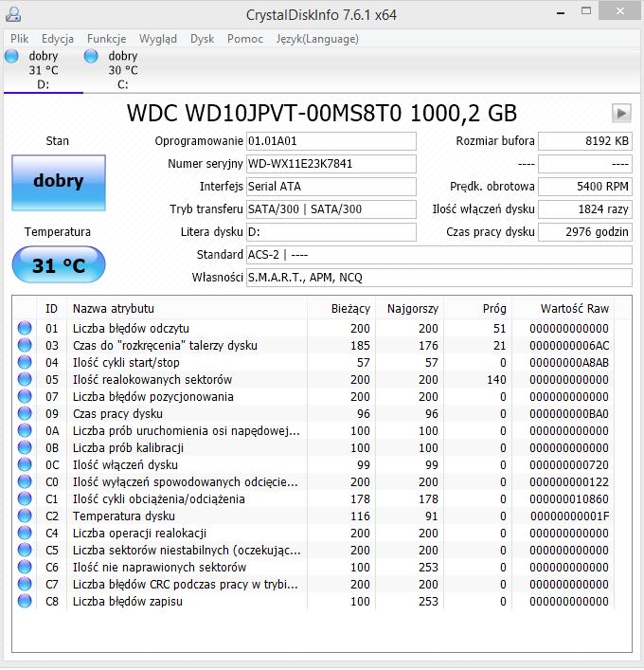Close the CrystalDiskInfo window
The height and width of the screenshot is (670, 644).
click(x=620, y=11)
